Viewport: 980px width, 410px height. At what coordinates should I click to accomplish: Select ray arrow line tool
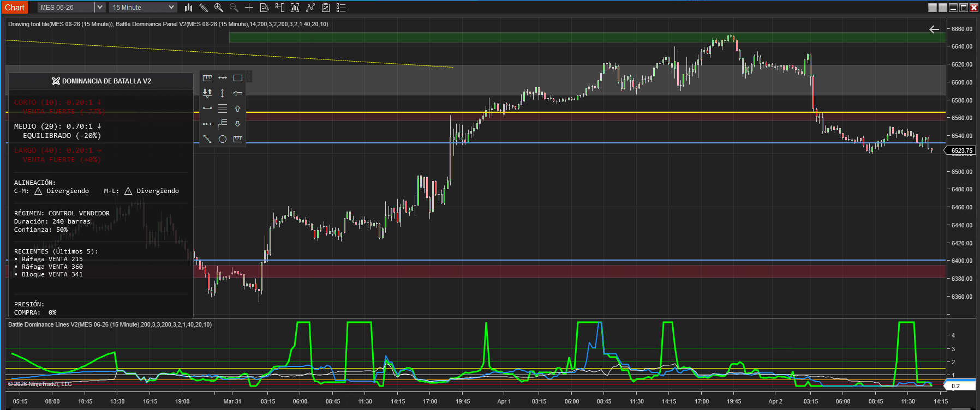(207, 124)
